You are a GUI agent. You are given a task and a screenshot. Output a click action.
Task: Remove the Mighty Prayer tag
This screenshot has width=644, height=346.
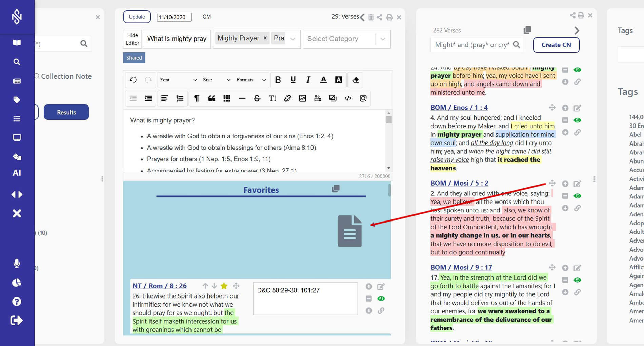coord(265,38)
